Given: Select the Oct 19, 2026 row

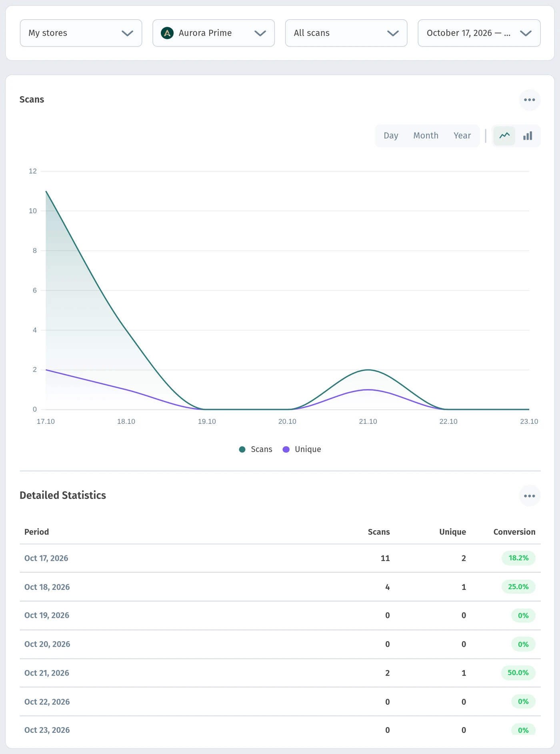Looking at the screenshot, I should (x=280, y=616).
